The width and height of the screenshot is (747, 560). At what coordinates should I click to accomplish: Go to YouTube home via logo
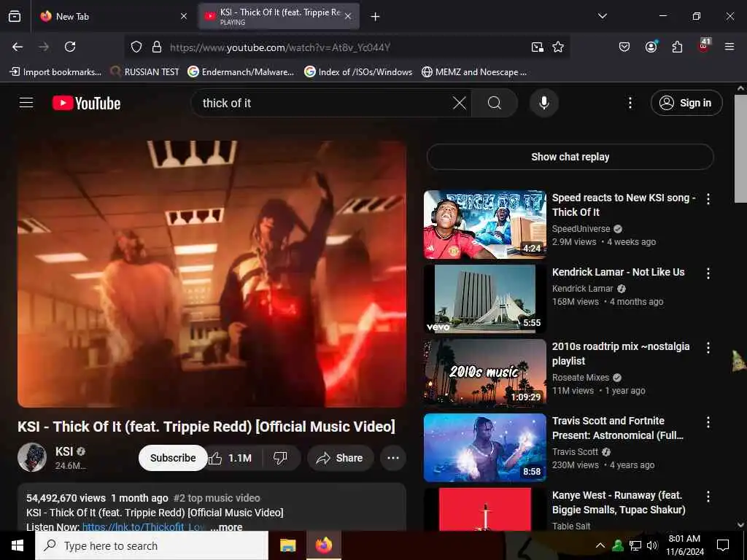(x=86, y=103)
